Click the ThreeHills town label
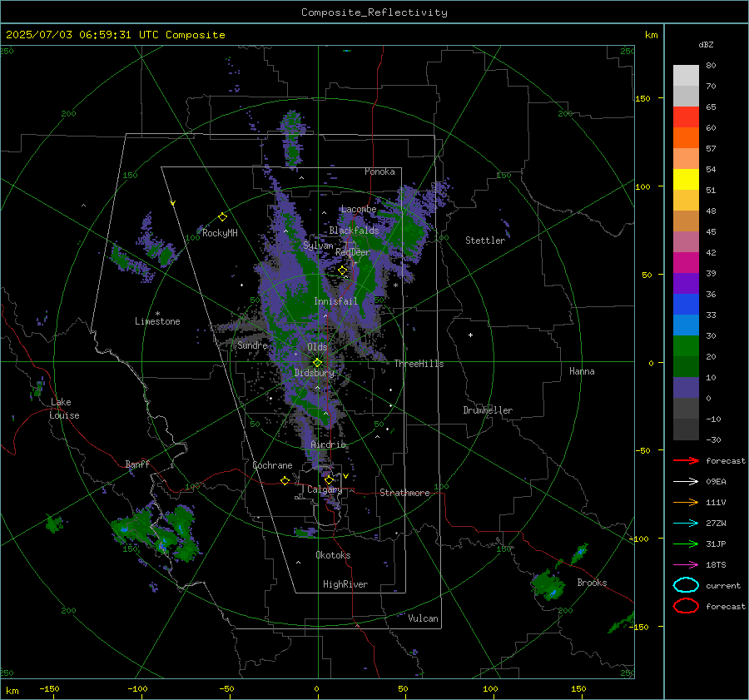This screenshot has height=700, width=749. 419,364
